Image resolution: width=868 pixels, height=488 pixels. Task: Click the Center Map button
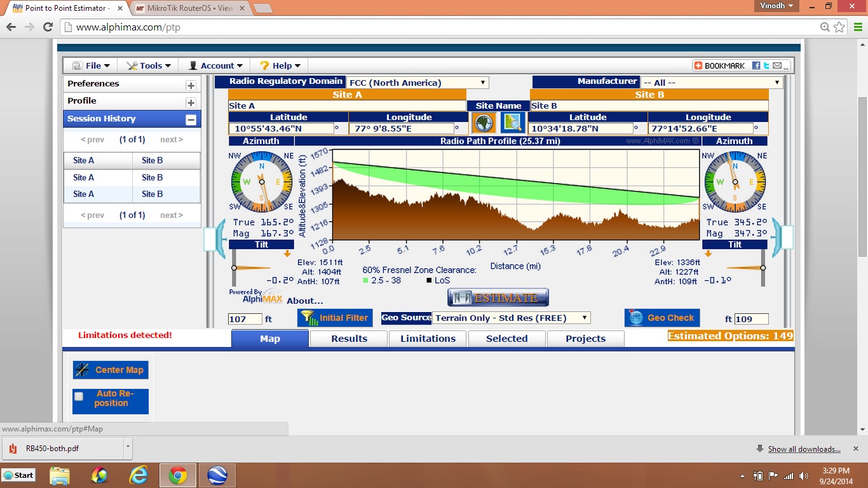point(111,370)
